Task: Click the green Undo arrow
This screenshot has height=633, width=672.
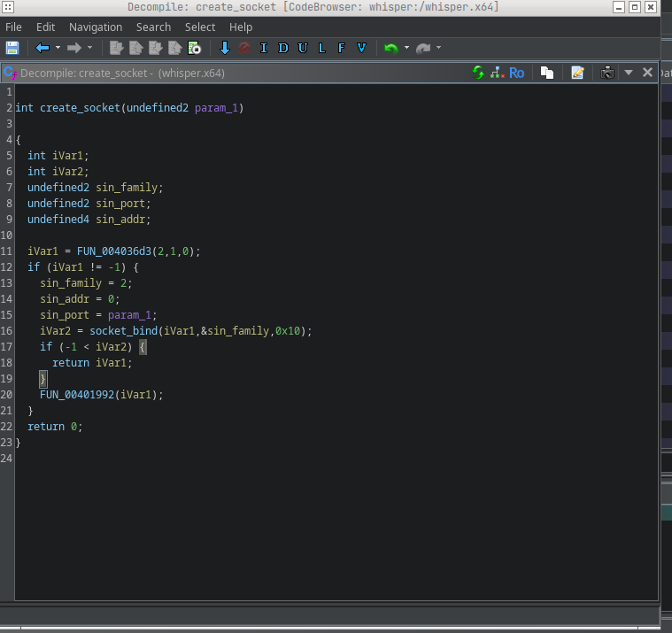Action: point(390,48)
